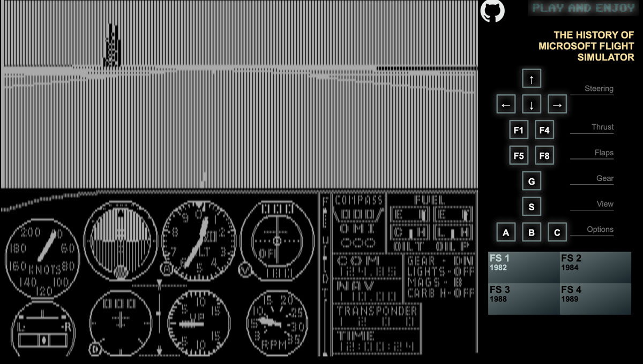This screenshot has height=364, width=643.
Task: Click the F8 flaps key
Action: pyautogui.click(x=544, y=156)
